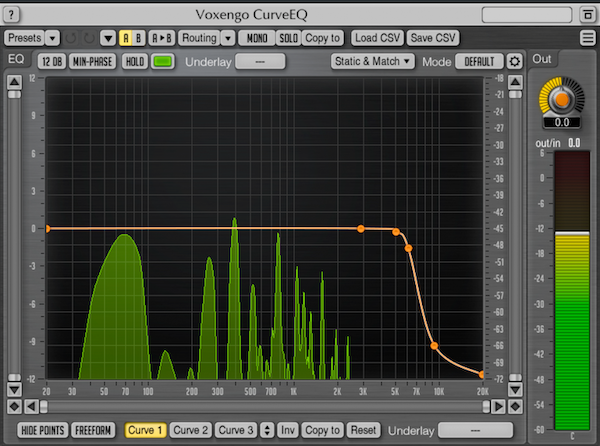The image size is (600, 446).
Task: Switch to Curve 3 tab
Action: [235, 430]
